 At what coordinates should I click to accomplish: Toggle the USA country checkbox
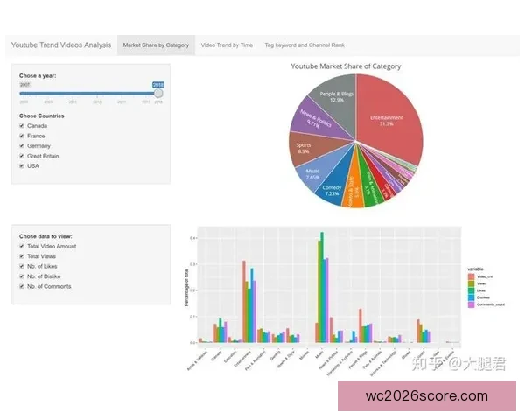pos(22,165)
